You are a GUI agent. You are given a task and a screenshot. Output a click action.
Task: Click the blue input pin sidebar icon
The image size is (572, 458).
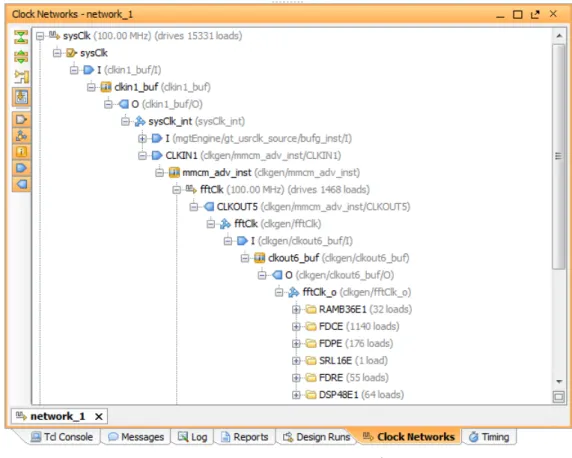(x=21, y=168)
